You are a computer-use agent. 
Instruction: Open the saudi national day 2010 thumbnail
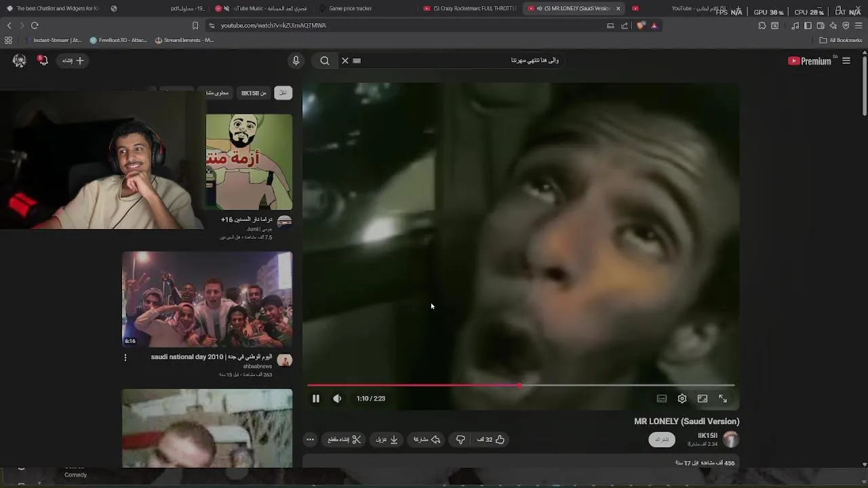pos(207,299)
